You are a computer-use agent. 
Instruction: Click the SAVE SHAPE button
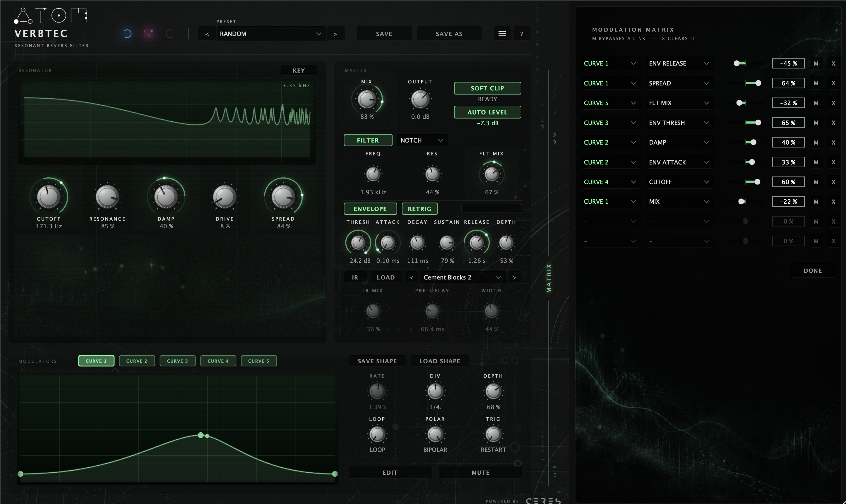(377, 361)
